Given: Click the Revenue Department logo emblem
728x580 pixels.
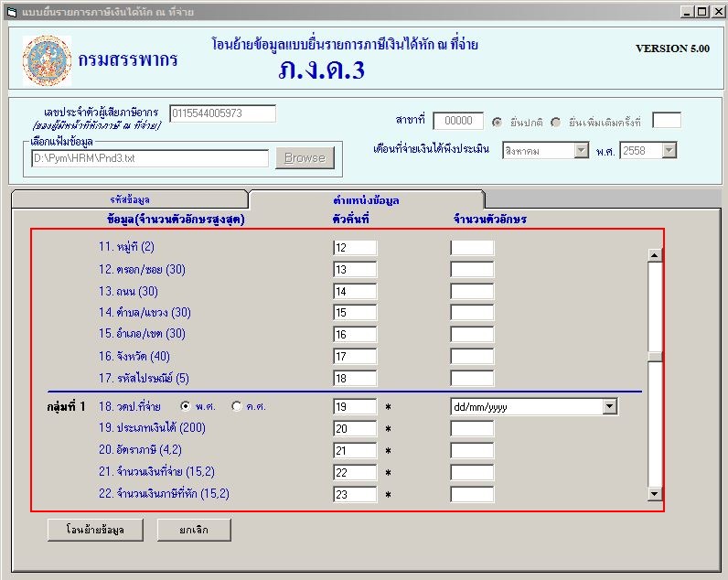Looking at the screenshot, I should (x=47, y=60).
